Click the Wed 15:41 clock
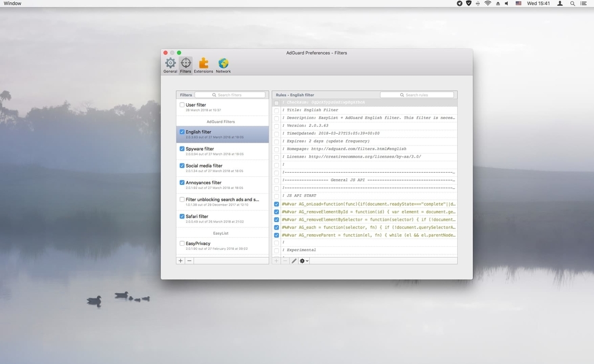The image size is (594, 364). click(x=538, y=3)
